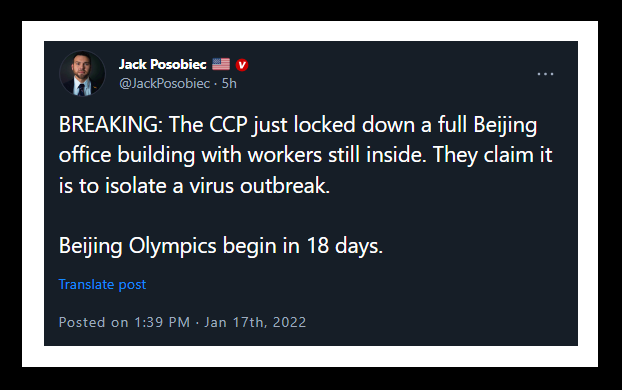The image size is (622, 390).
Task: Click the word CCP in the post
Action: tap(228, 125)
